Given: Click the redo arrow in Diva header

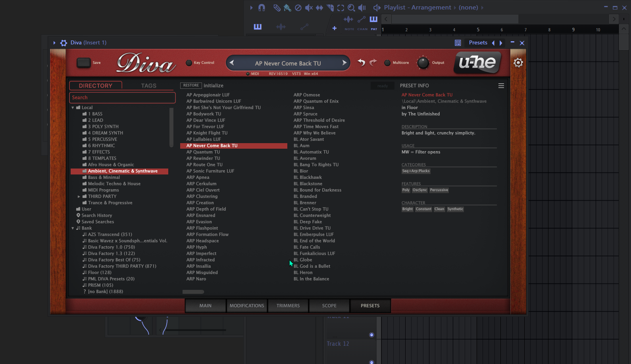Looking at the screenshot, I should click(373, 62).
